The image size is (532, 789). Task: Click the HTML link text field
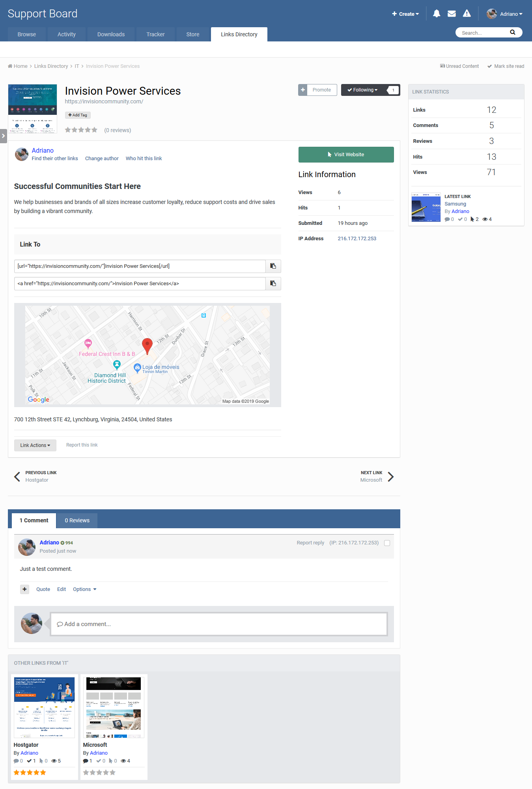tap(140, 284)
